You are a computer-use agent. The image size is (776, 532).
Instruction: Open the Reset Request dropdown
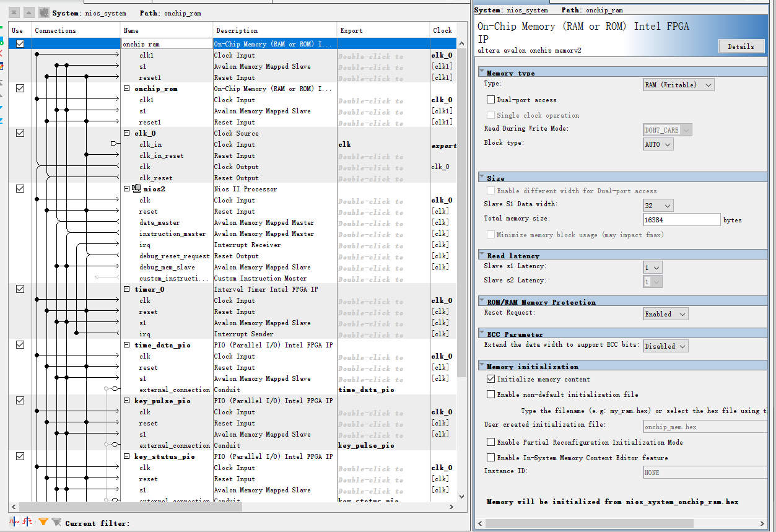(666, 314)
